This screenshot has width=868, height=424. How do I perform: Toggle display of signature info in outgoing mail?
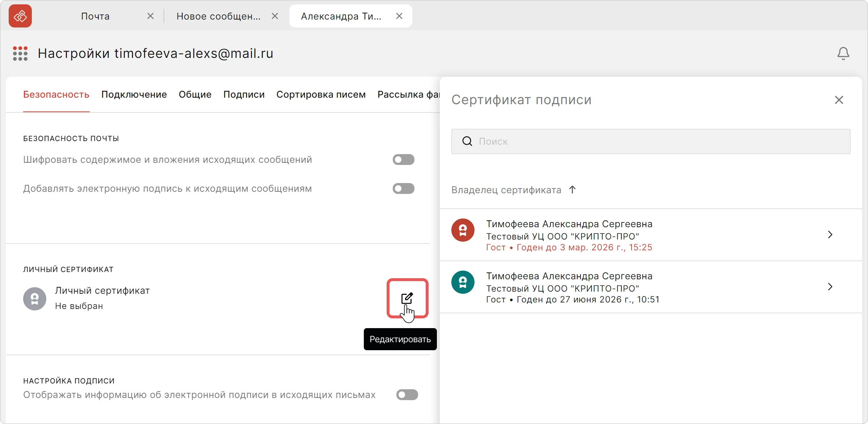click(x=407, y=395)
